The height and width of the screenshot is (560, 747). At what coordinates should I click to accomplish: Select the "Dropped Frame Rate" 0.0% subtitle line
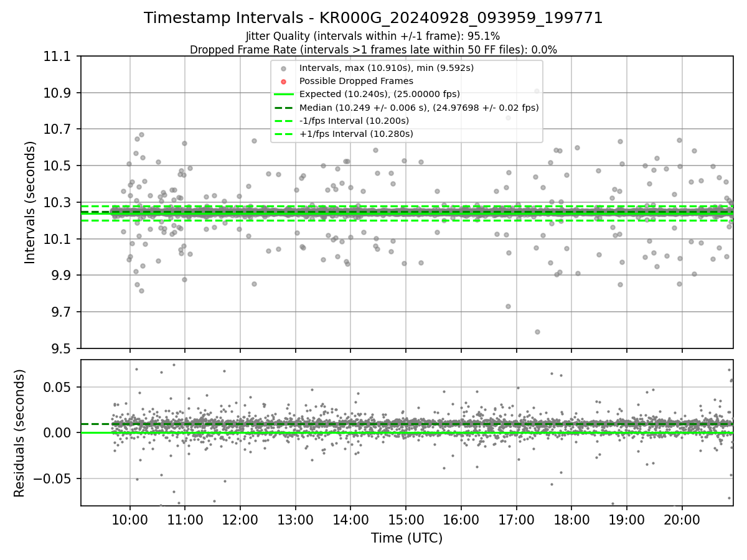(374, 49)
